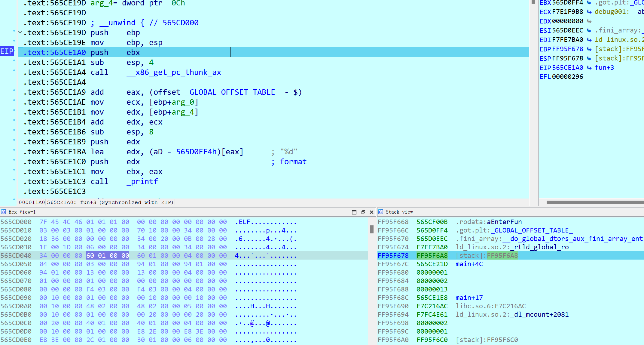Click the EFL register value 00000296
644x345 pixels.
coord(567,77)
